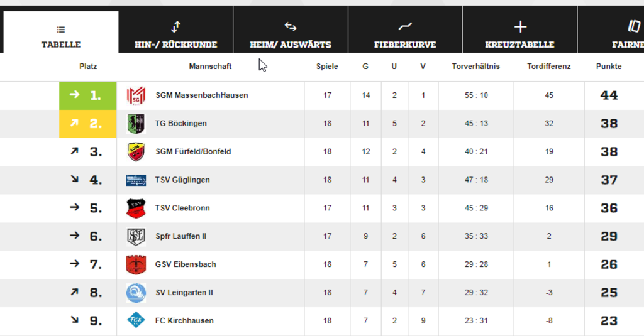Click the green first-place rank badge
The image size is (644, 336).
tap(88, 95)
